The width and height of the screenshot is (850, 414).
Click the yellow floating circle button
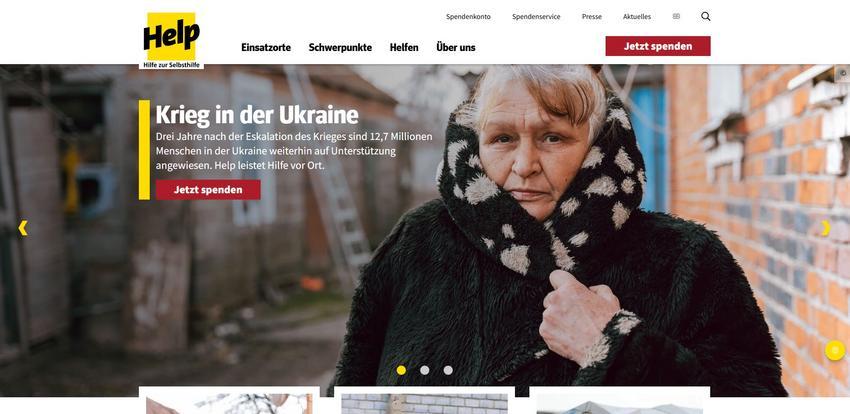[835, 350]
